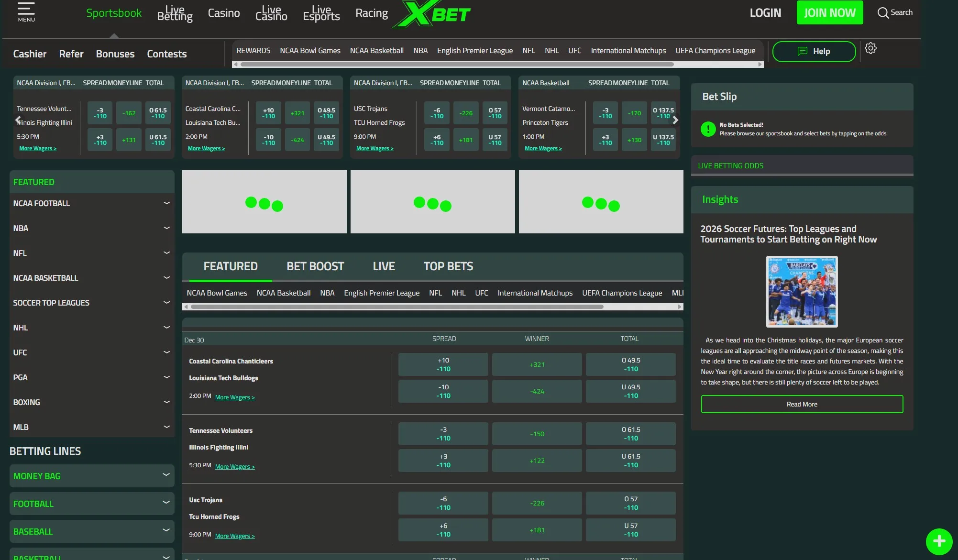Expand UFC in Featured list
Viewport: 958px width, 560px height.
pyautogui.click(x=92, y=352)
